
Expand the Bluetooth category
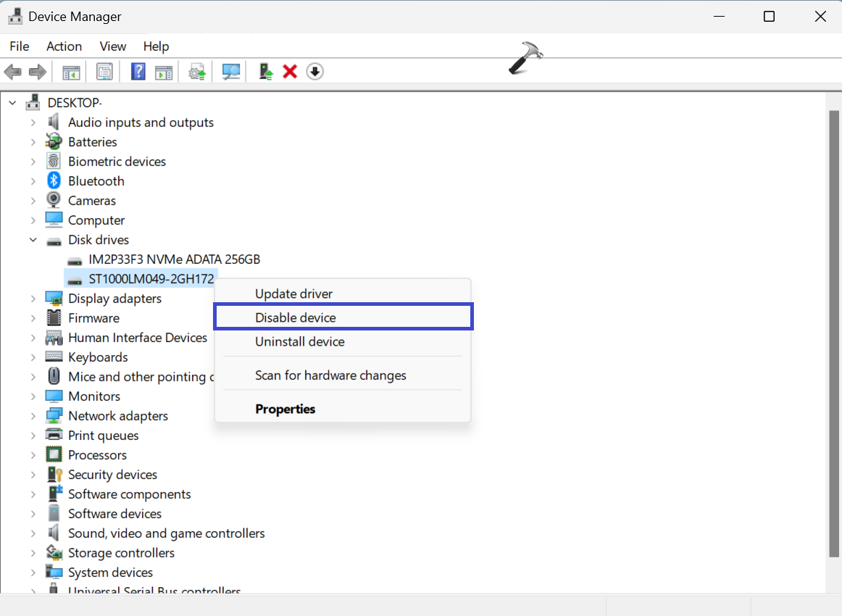[x=33, y=181]
